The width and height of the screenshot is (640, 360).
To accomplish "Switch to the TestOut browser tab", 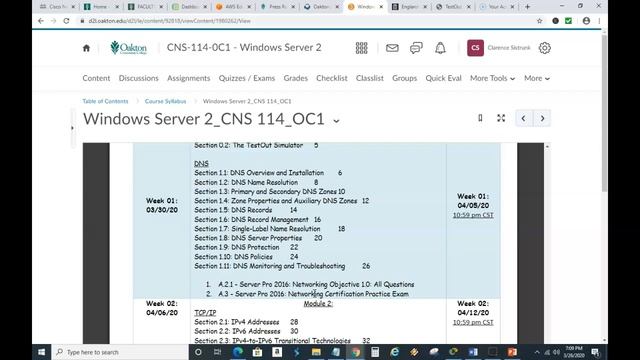I will (x=453, y=7).
